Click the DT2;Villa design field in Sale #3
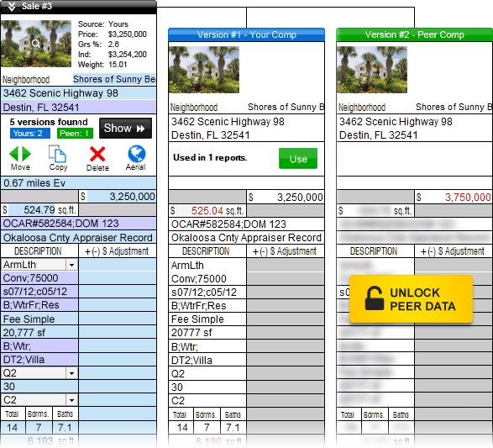The width and height of the screenshot is (493, 448). [x=39, y=360]
